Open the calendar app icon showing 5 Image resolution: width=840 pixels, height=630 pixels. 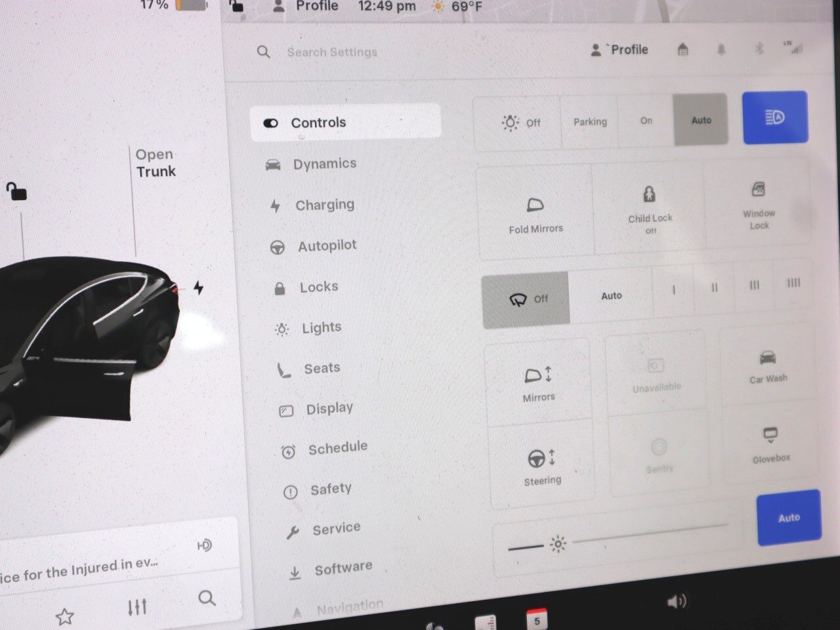[537, 619]
